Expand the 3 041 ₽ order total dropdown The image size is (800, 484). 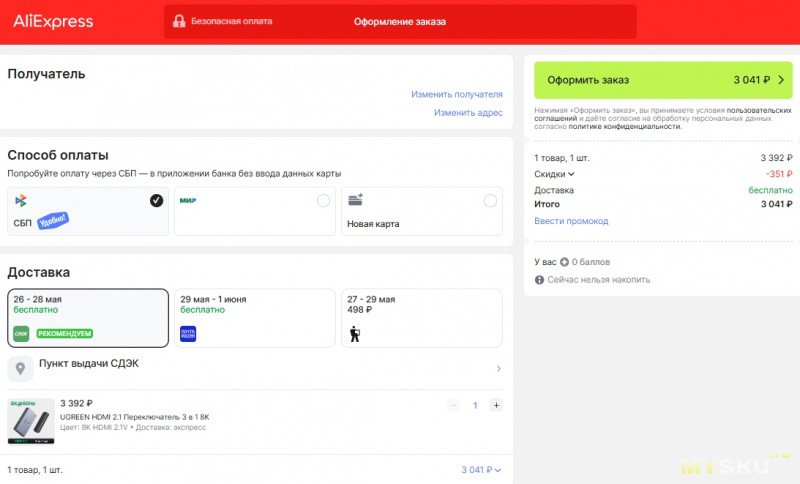[481, 470]
